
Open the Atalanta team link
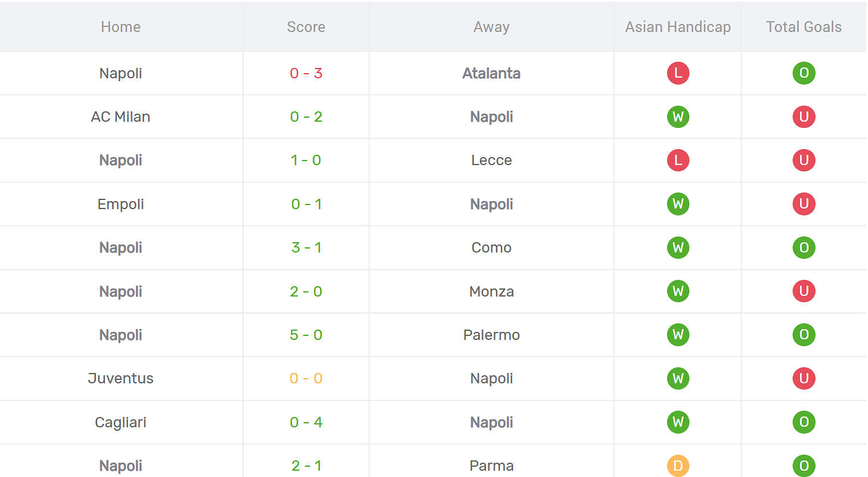point(491,73)
